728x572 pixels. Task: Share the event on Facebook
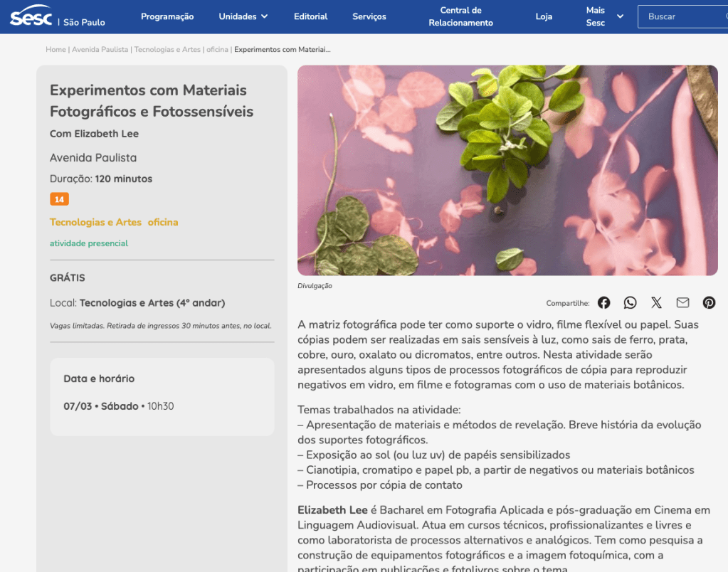(603, 302)
